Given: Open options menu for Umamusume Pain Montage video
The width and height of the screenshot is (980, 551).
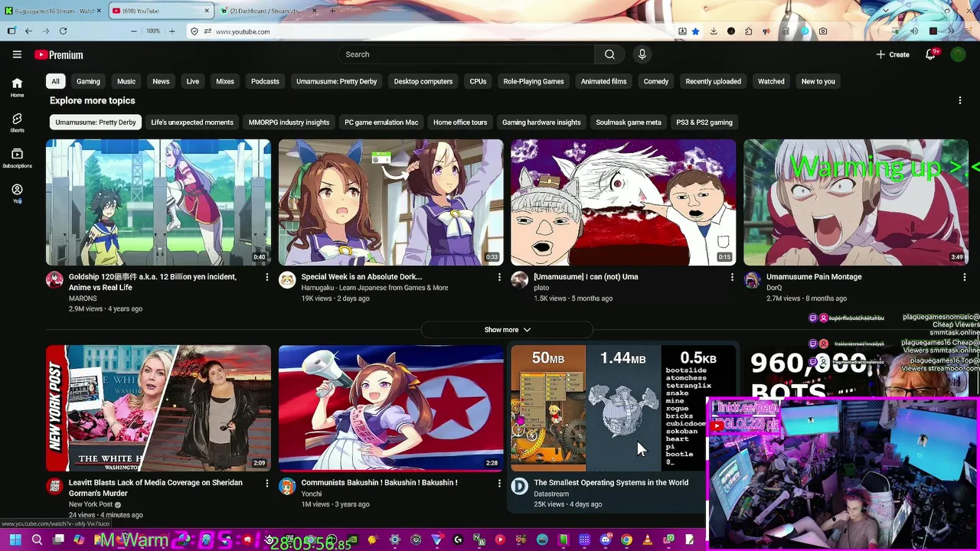Looking at the screenshot, I should (x=964, y=277).
